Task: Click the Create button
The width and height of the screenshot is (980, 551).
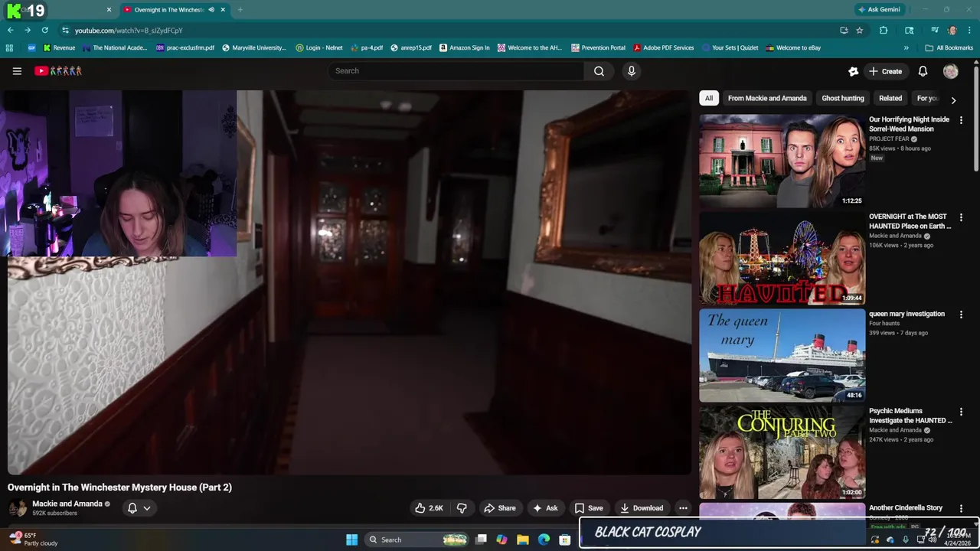Action: click(x=885, y=71)
